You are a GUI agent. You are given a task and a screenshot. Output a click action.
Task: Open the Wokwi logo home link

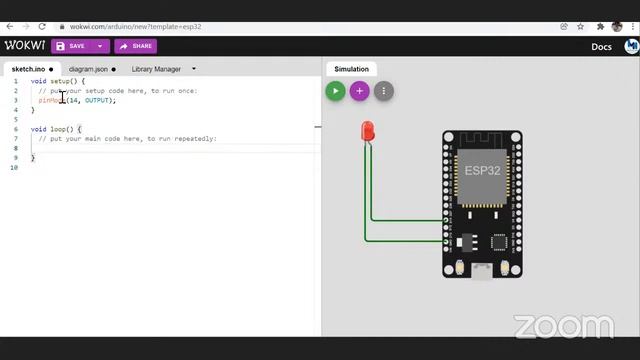point(25,45)
